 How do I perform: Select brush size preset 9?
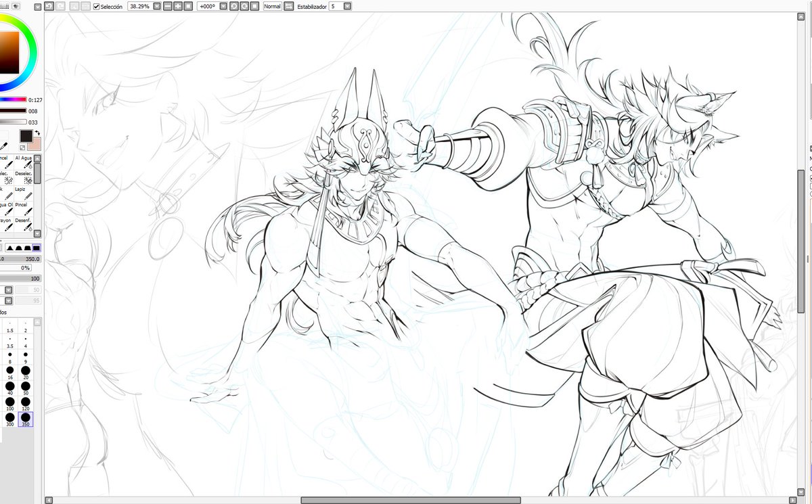tap(26, 358)
